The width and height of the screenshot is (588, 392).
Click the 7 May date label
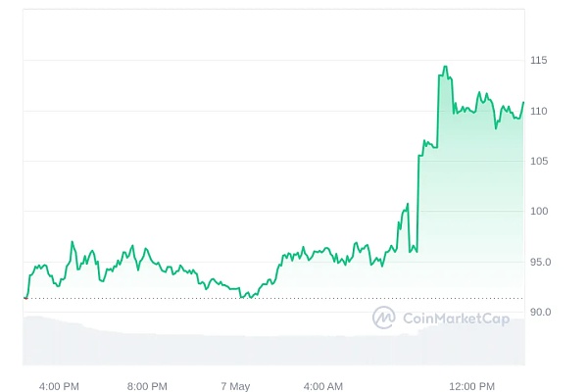pyautogui.click(x=235, y=386)
